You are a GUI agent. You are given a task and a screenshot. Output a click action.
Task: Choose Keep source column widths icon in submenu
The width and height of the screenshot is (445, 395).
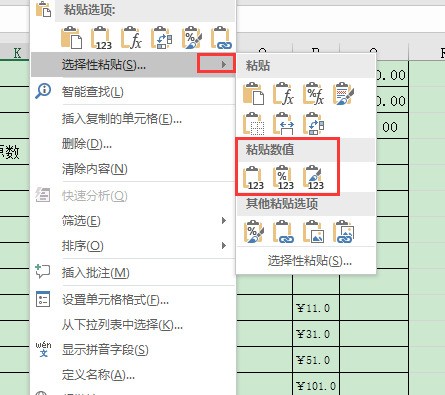pos(283,124)
